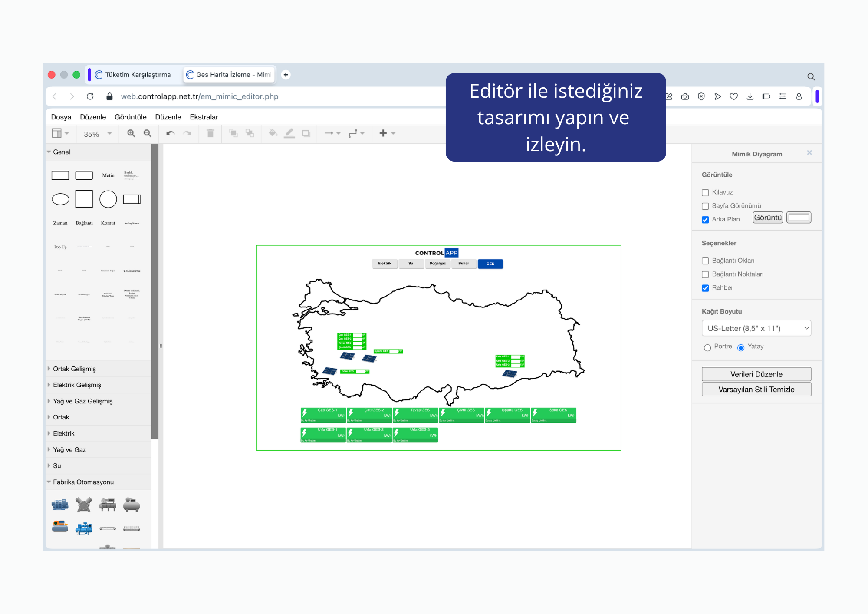
Task: Close the Mimik Diyagram panel
Action: tap(809, 153)
